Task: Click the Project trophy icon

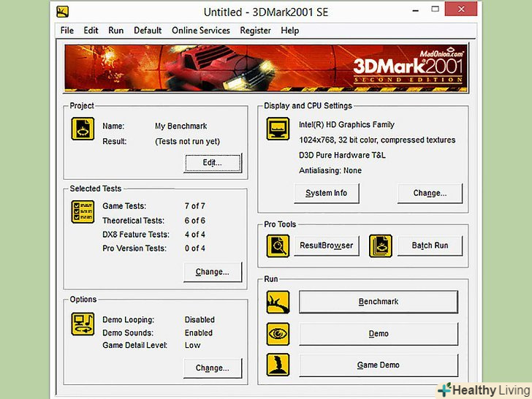Action: pos(82,129)
